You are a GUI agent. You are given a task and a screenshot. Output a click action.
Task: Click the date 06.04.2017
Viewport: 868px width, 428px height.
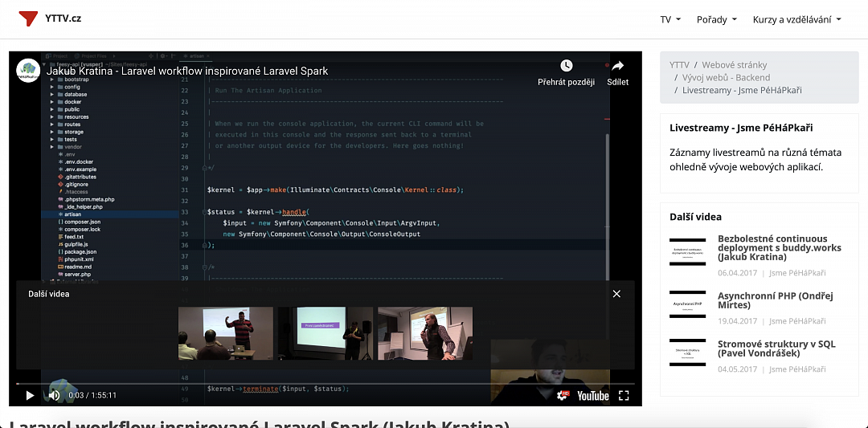(737, 272)
